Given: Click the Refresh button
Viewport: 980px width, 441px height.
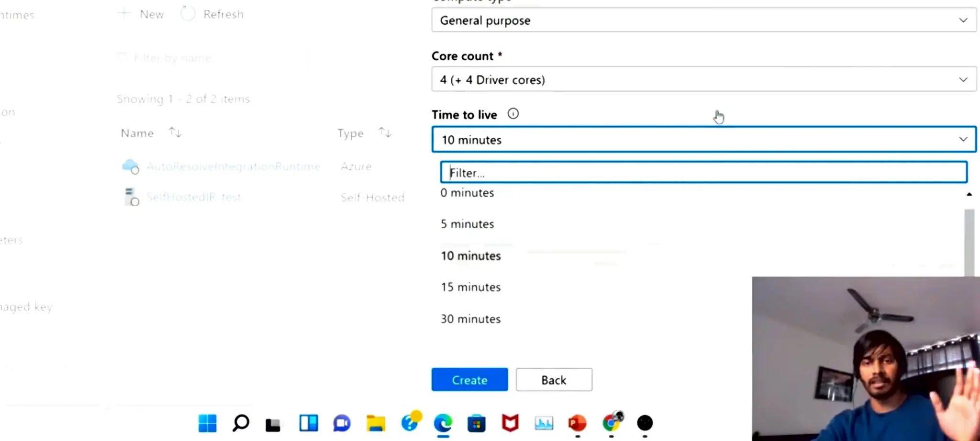Looking at the screenshot, I should pos(212,14).
